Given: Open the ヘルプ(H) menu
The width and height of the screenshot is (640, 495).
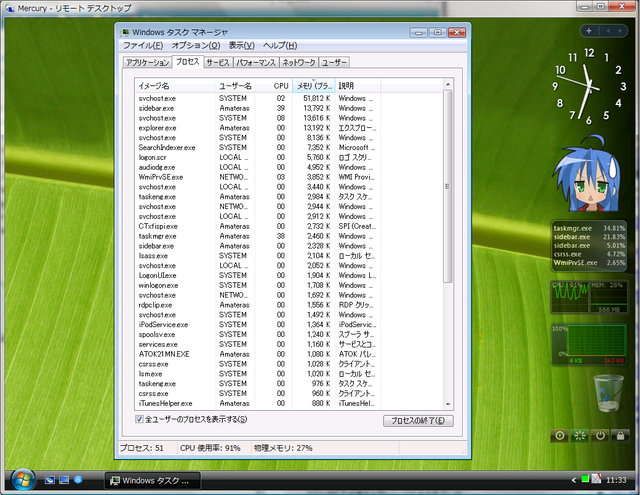Looking at the screenshot, I should [x=280, y=45].
